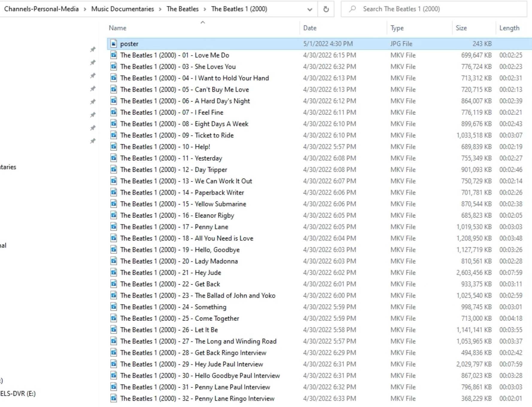532x407 pixels.
Task: Select the file icon for Let It Be
Action: tap(114, 329)
